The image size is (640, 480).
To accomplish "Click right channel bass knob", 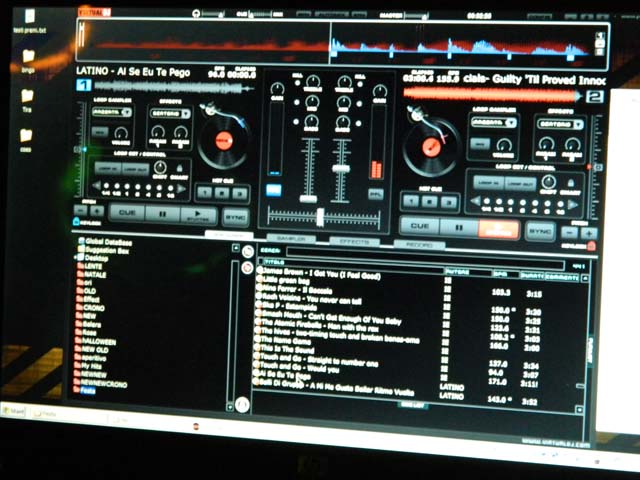I will click(x=343, y=121).
